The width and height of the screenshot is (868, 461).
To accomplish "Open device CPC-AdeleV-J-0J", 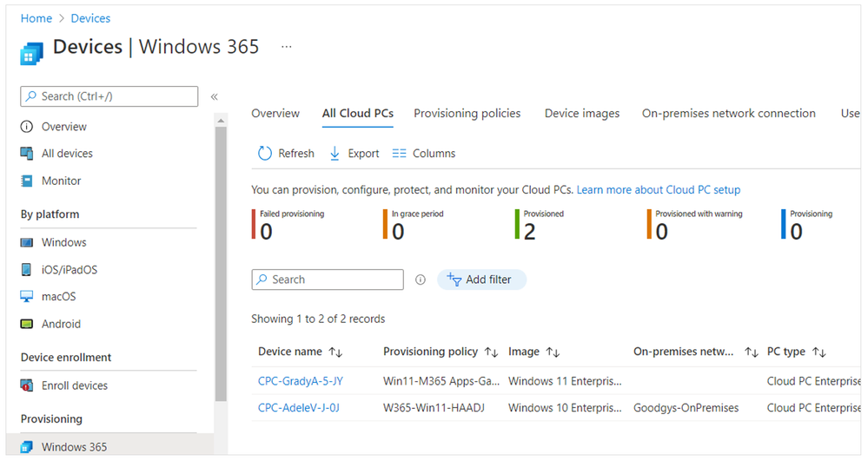I will 299,408.
